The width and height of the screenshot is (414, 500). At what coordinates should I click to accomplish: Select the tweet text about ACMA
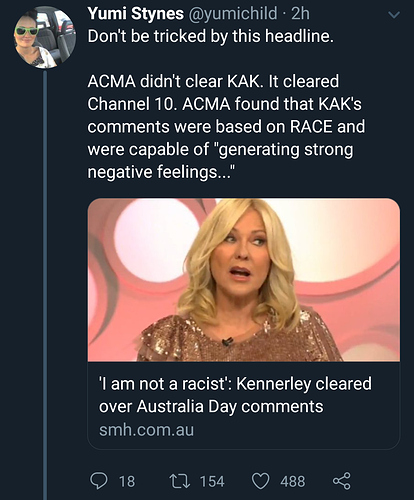click(226, 127)
